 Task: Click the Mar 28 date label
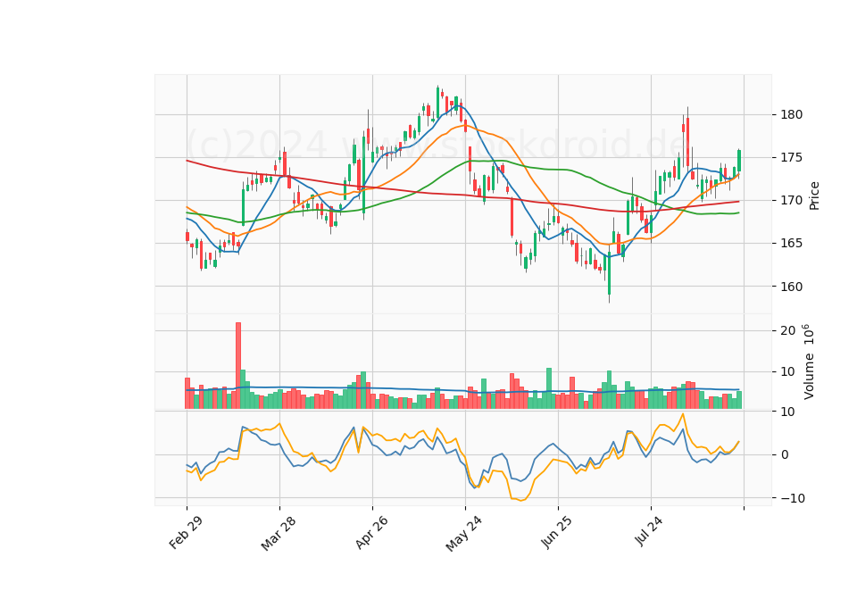point(279,533)
